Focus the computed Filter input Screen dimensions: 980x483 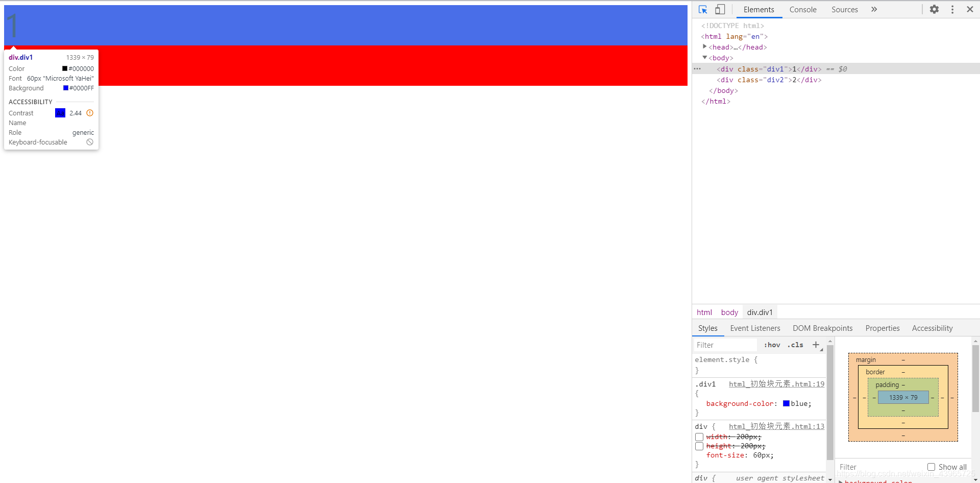tap(880, 467)
